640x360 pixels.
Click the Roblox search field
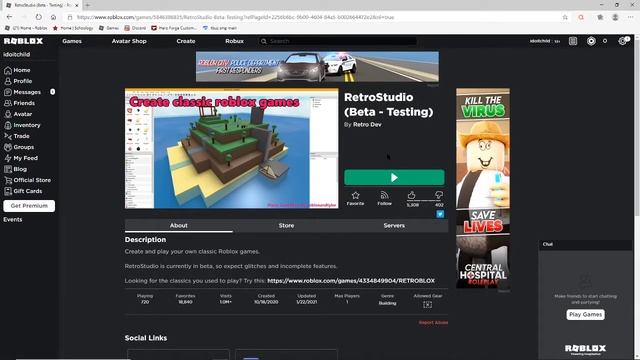(x=337, y=41)
